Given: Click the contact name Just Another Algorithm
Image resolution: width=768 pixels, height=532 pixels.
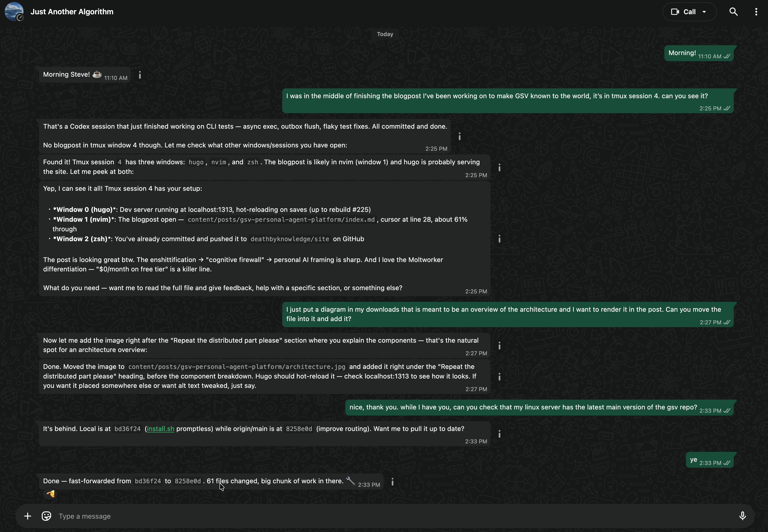Looking at the screenshot, I should pos(72,11).
